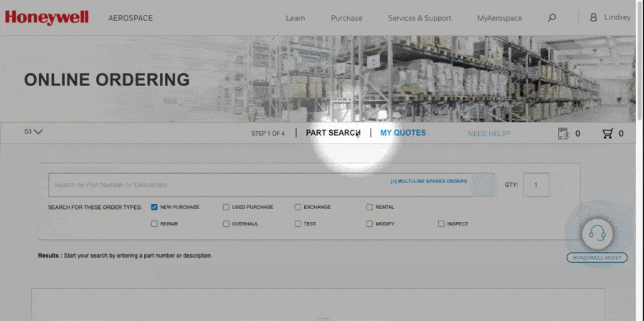Viewport: 644px width, 321px height.
Task: Open Lindsey account link
Action: [x=617, y=18]
